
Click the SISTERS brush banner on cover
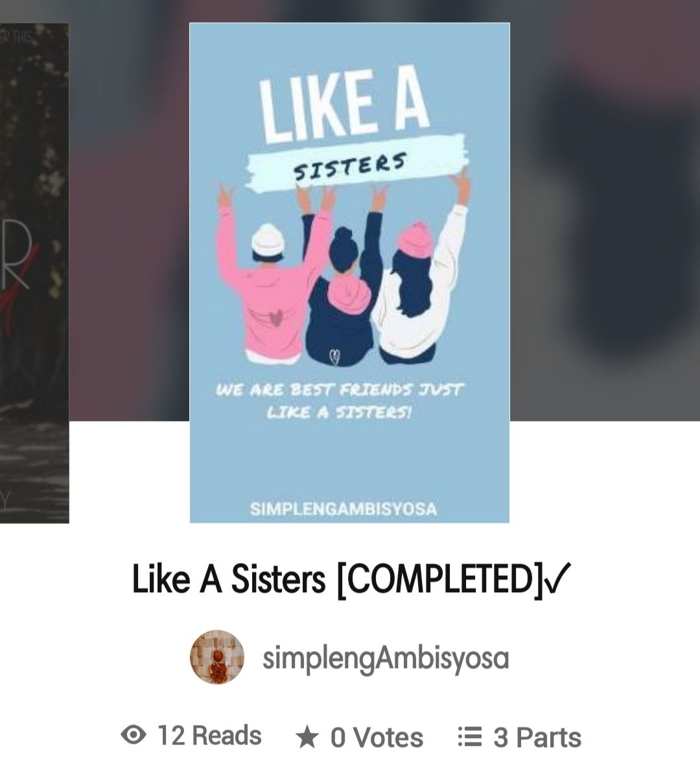click(x=357, y=163)
